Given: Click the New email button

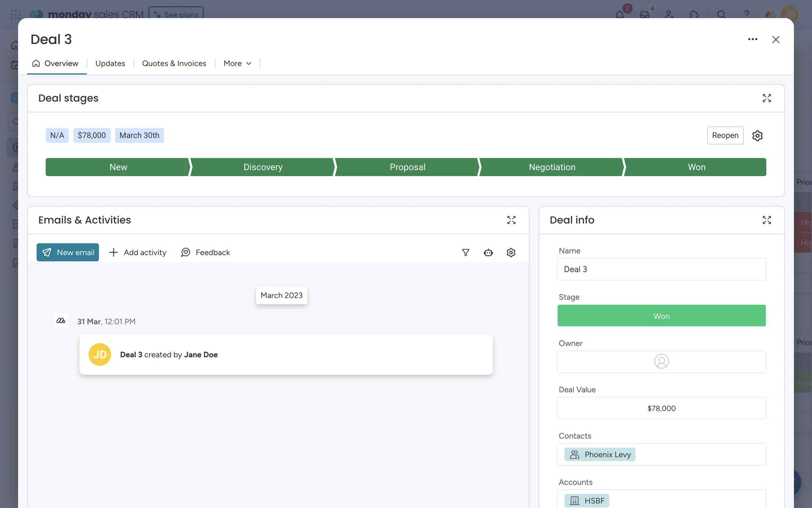Looking at the screenshot, I should (x=68, y=252).
